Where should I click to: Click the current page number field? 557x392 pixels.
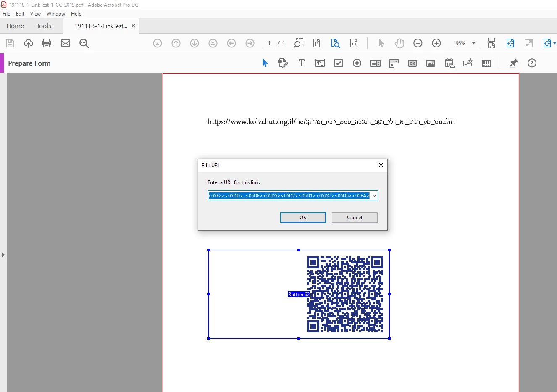click(x=269, y=43)
